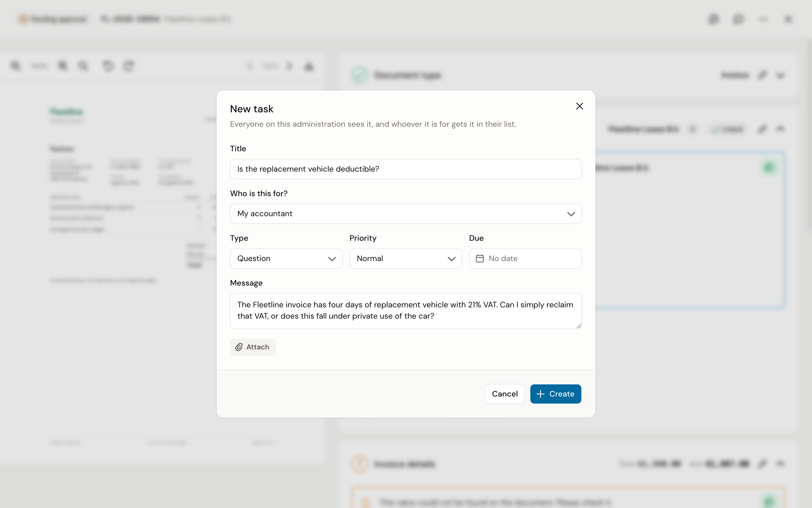Click the Due date field
The image size is (812, 508).
point(525,258)
